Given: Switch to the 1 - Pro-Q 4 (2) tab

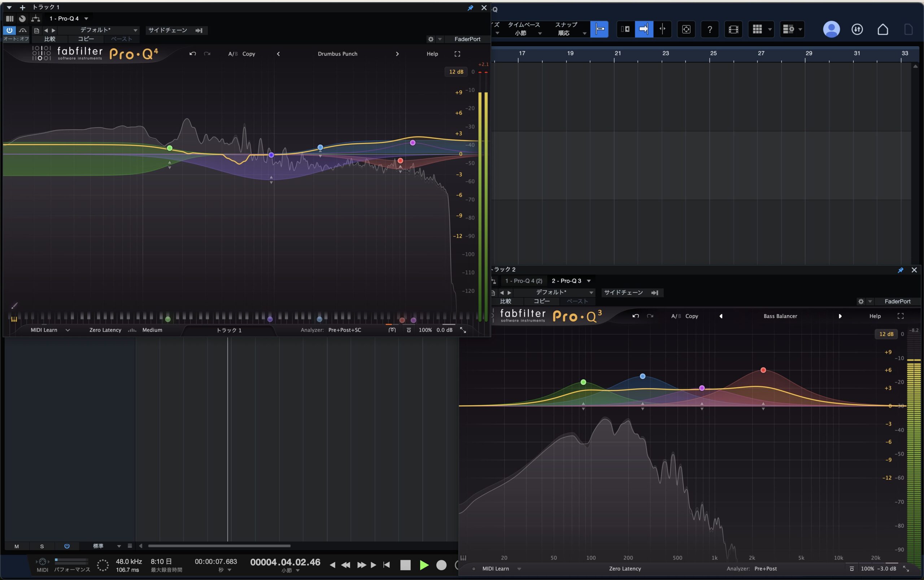Looking at the screenshot, I should pos(524,281).
